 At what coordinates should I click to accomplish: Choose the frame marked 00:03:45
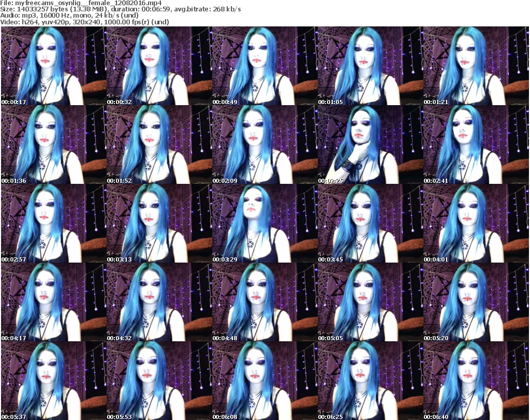click(370, 224)
